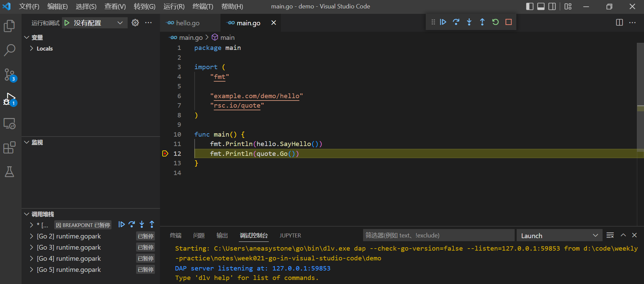This screenshot has height=284, width=644.
Task: Expand [Go 3] runtime.gopark goroutine
Action: [31, 247]
